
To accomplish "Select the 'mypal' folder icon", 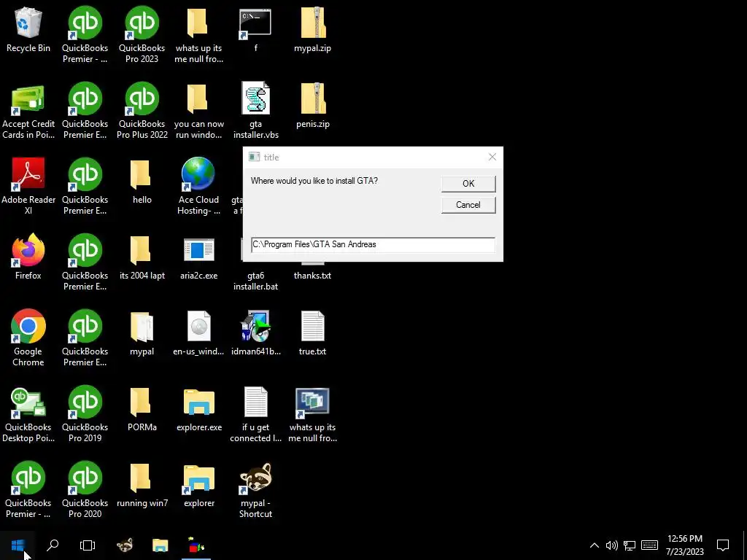I will pos(142,333).
